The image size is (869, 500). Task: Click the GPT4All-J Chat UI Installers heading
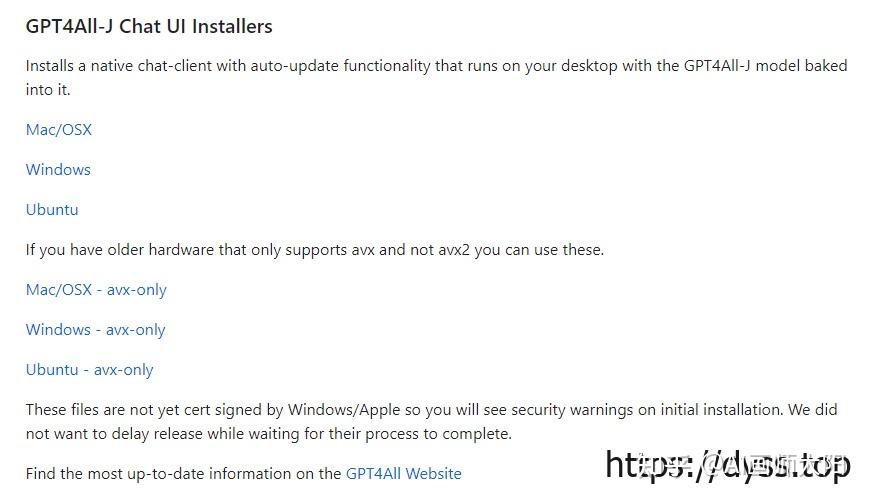[x=149, y=26]
